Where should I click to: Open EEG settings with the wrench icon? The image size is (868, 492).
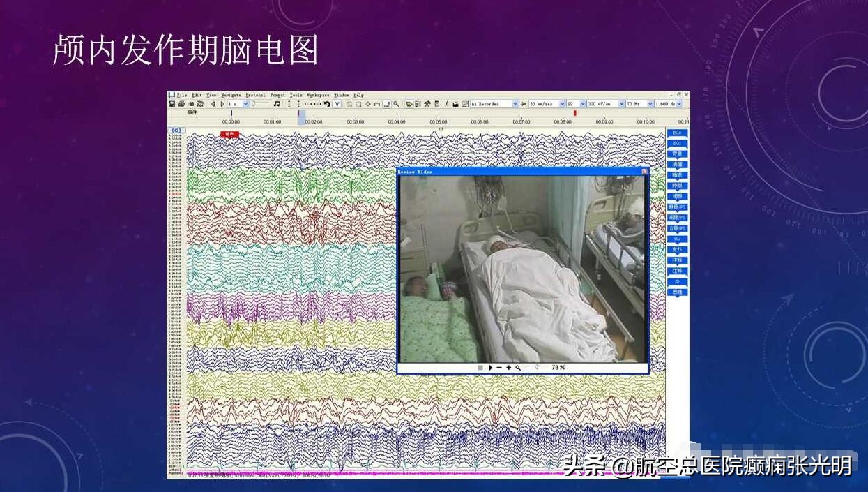click(x=427, y=103)
